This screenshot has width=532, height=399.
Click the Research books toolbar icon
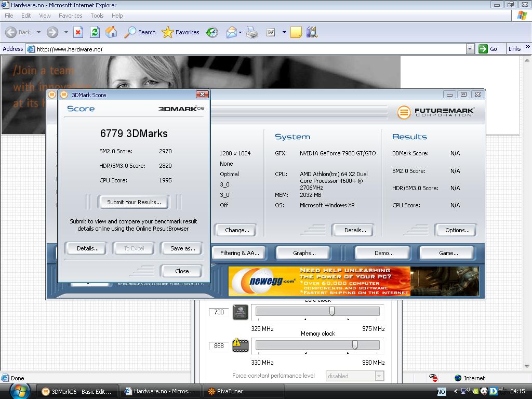pos(312,32)
